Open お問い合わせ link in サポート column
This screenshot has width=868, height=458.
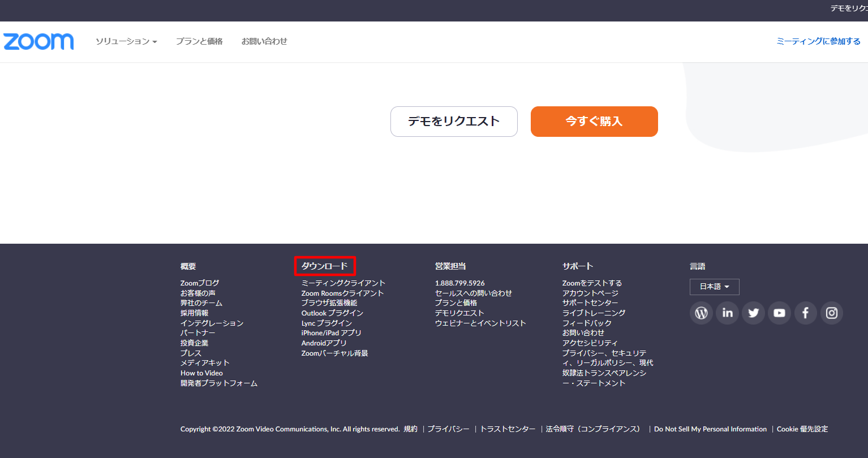tap(583, 333)
